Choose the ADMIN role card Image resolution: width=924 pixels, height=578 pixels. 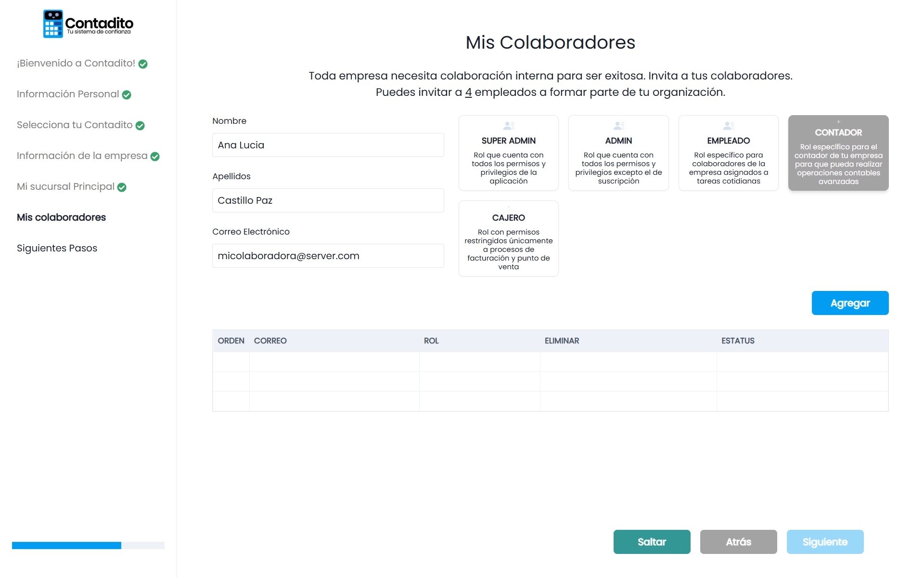click(x=618, y=153)
